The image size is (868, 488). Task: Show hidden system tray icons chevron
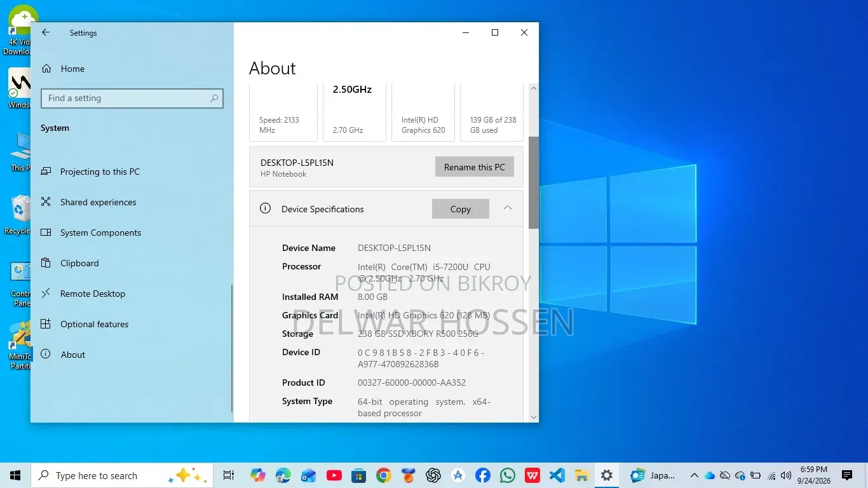(695, 475)
